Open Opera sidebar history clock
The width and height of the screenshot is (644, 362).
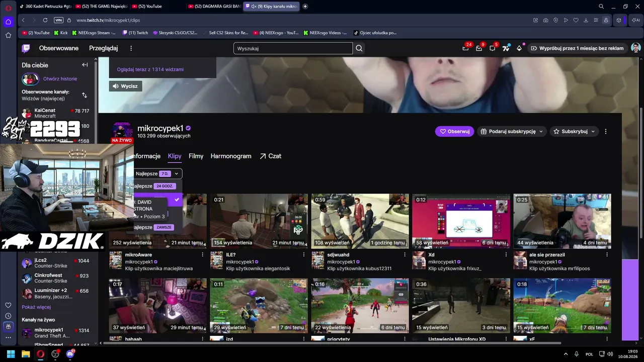[x=8, y=316]
